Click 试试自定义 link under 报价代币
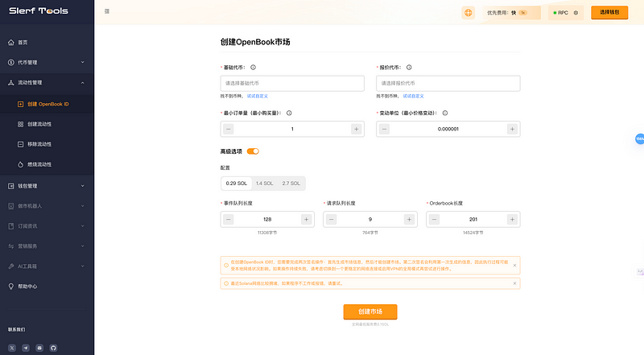The height and width of the screenshot is (355, 644). pos(413,96)
